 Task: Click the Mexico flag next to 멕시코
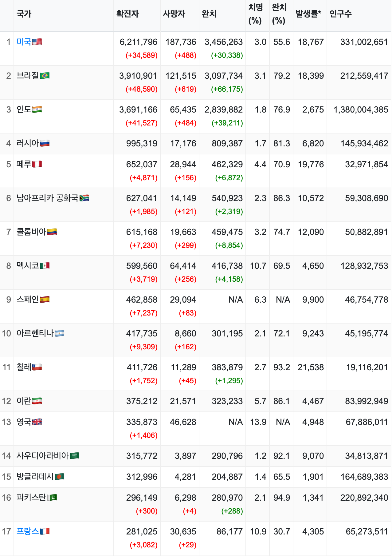coord(45,265)
